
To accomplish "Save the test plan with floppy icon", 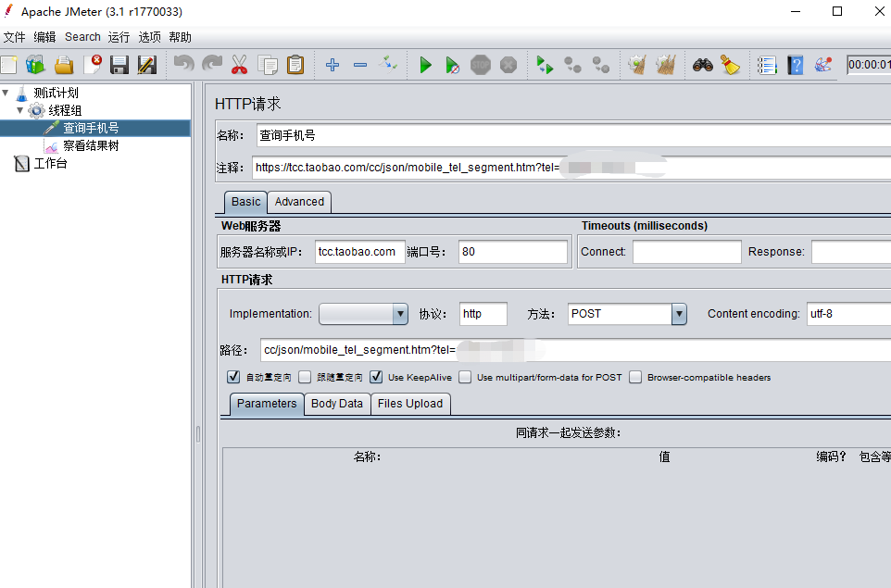I will tap(119, 65).
